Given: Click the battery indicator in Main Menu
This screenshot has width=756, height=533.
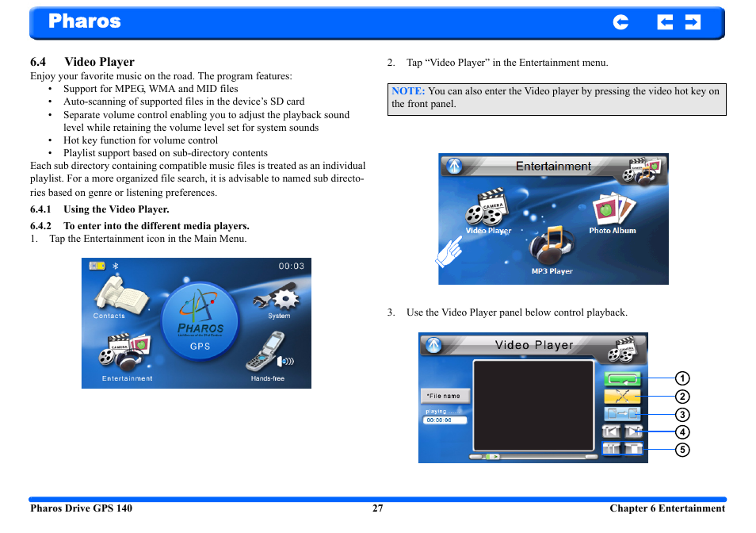Looking at the screenshot, I should (97, 266).
